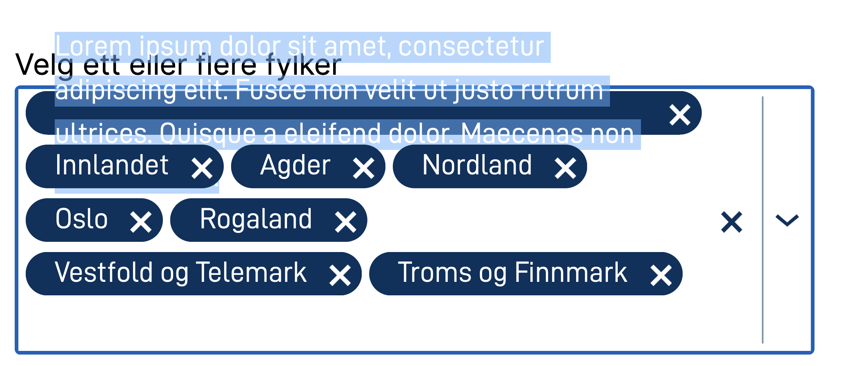Remove the Troms og Finnmark tag's X icon

[x=661, y=273]
